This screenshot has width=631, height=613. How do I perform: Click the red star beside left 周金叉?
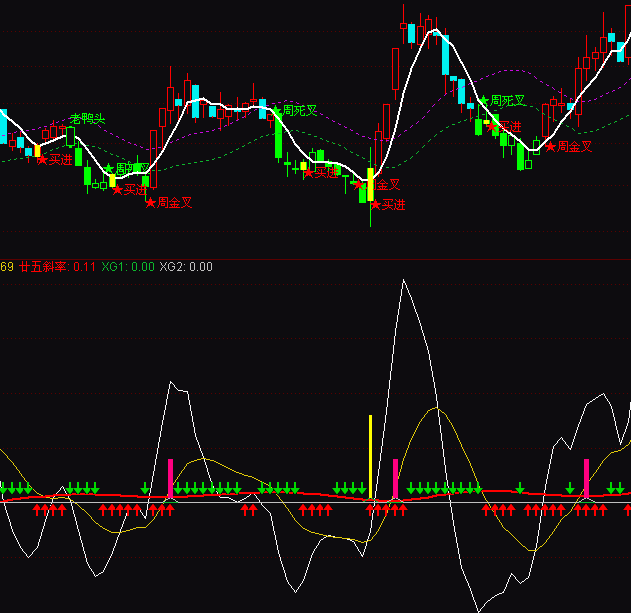pyautogui.click(x=151, y=203)
